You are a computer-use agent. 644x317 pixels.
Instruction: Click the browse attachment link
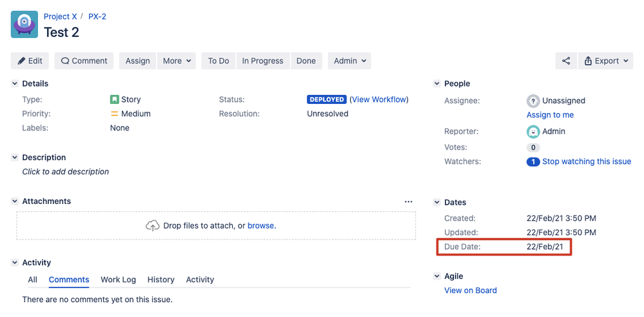click(262, 226)
